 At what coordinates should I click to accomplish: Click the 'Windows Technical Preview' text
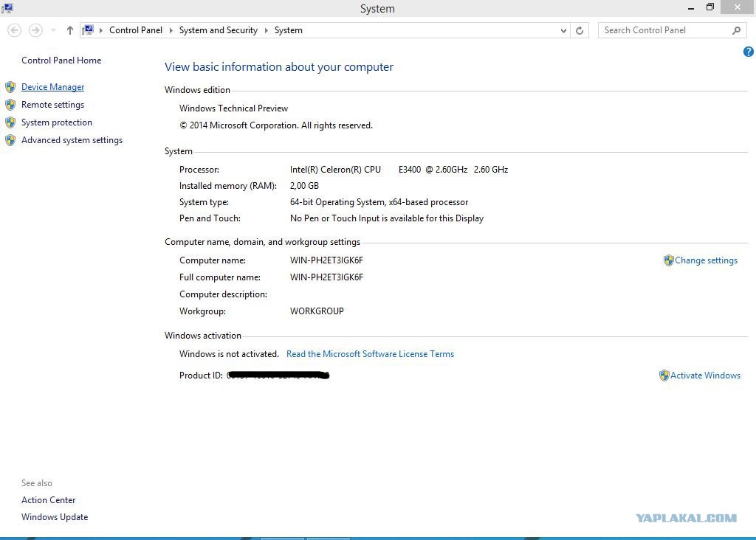233,108
